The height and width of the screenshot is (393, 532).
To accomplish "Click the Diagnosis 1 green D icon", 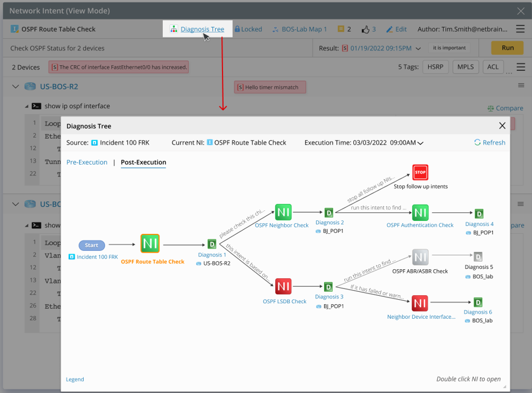I will (x=212, y=244).
